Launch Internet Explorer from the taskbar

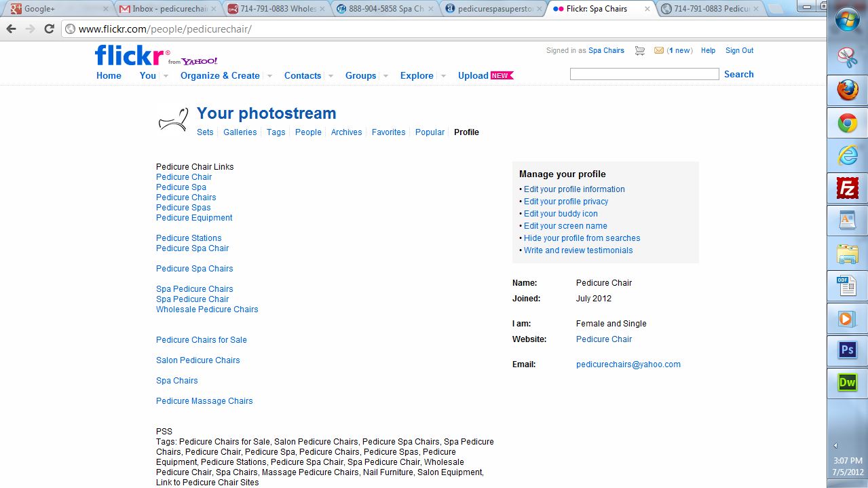click(848, 155)
